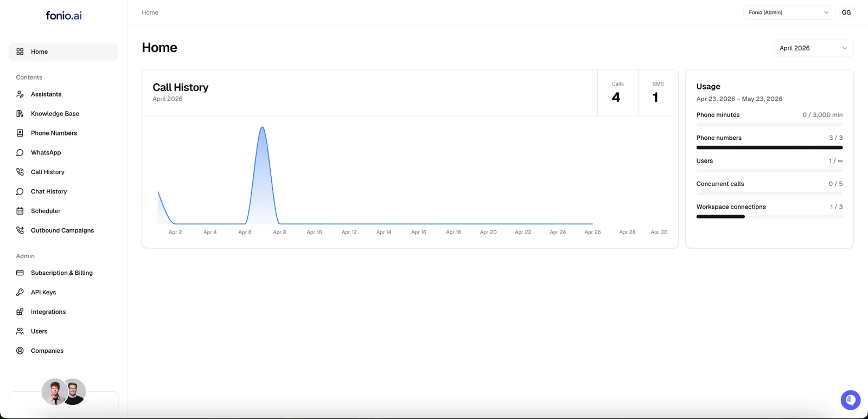Go to the Assistants page
Viewport: 868px width, 419px height.
pyautogui.click(x=63, y=94)
